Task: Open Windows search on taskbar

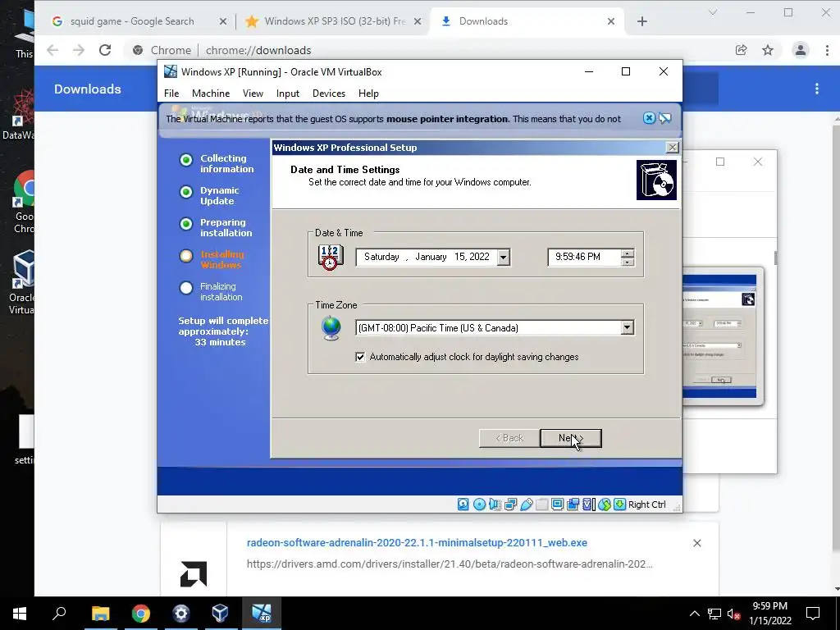Action: pos(59,614)
